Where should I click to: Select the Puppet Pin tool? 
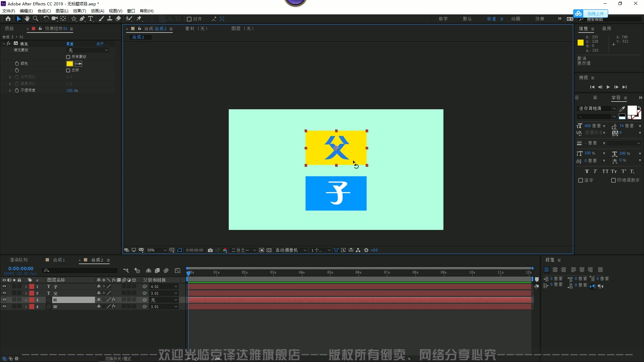[139, 19]
